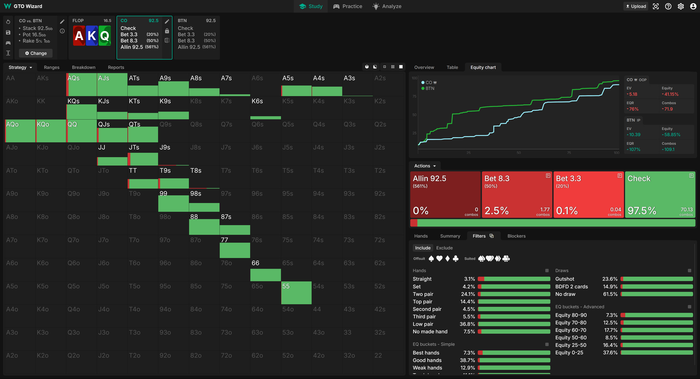Switch to the Practice tab
This screenshot has width=700, height=379.
click(347, 6)
